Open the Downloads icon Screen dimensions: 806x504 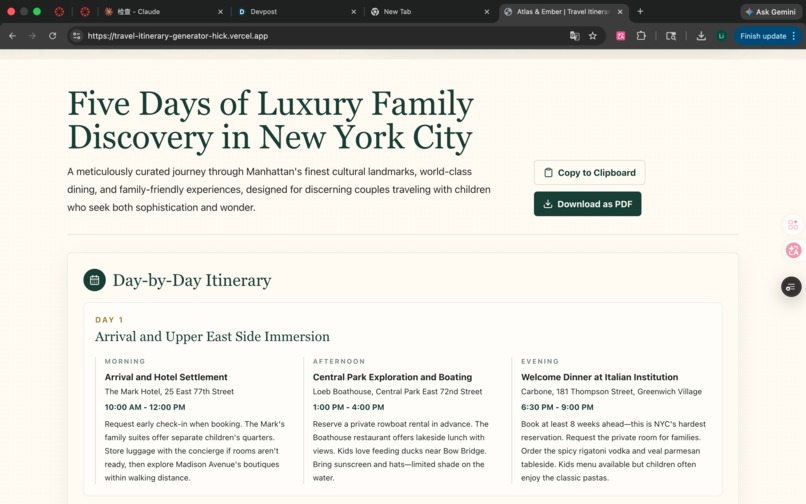click(x=701, y=36)
